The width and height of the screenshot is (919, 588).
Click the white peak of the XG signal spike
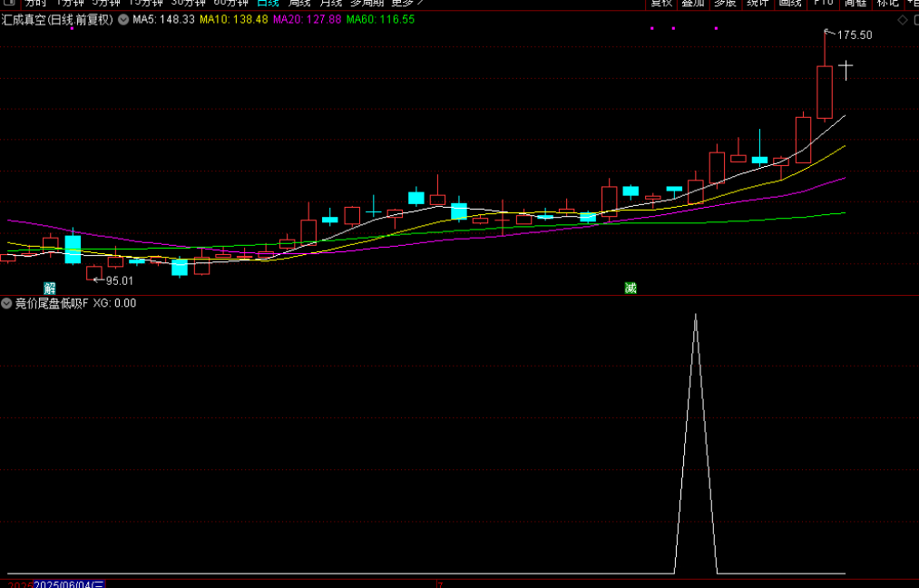click(696, 316)
